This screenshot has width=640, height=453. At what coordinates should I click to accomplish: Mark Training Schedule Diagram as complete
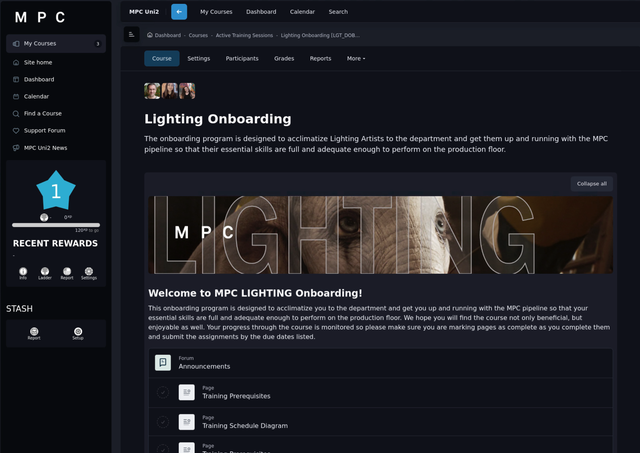point(163,422)
